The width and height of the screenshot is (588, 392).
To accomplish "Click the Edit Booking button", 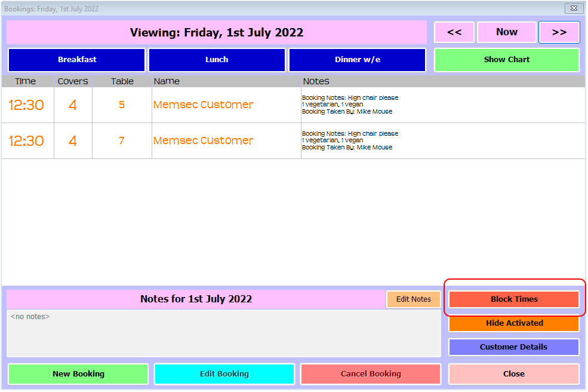I will coord(224,374).
